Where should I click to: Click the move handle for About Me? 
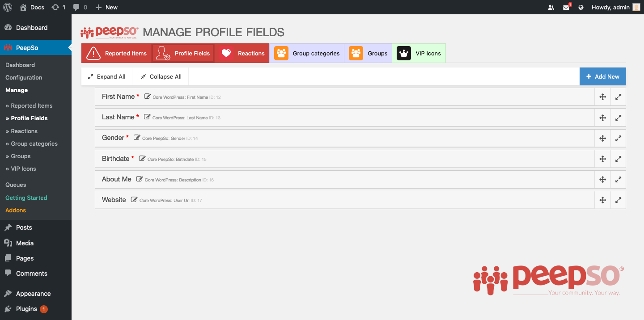point(602,179)
